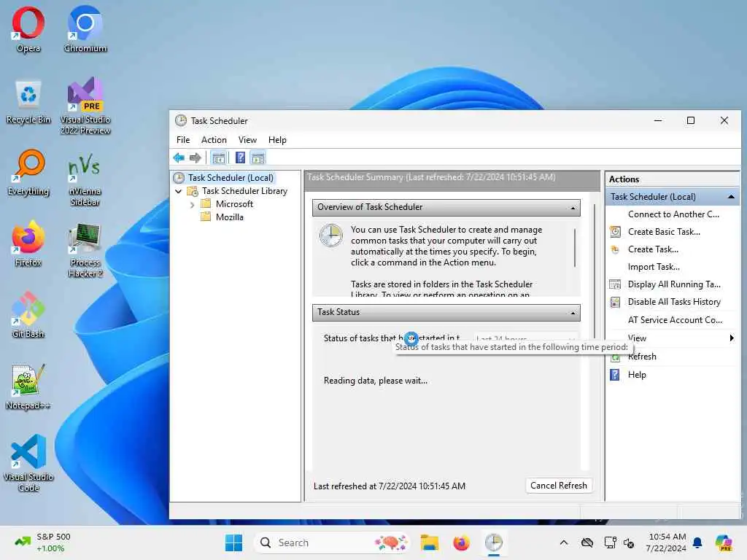Select the Chromium desktop shortcut
This screenshot has height=560, width=747.
point(85,29)
